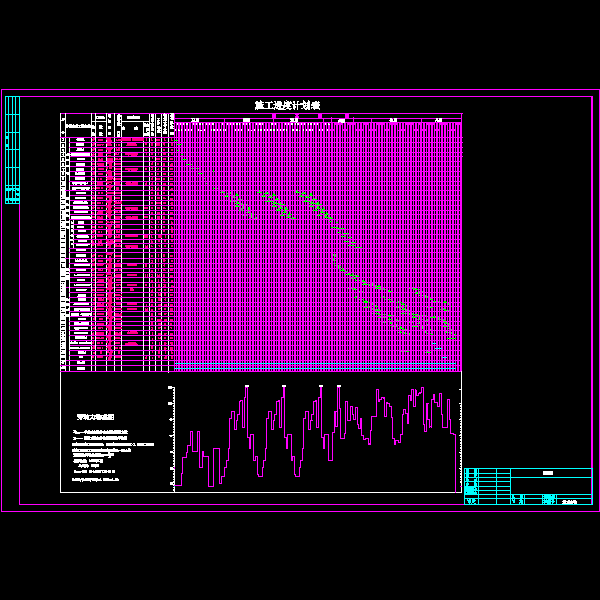
Task: Select the cyan revision table at left edge
Action: point(12,149)
